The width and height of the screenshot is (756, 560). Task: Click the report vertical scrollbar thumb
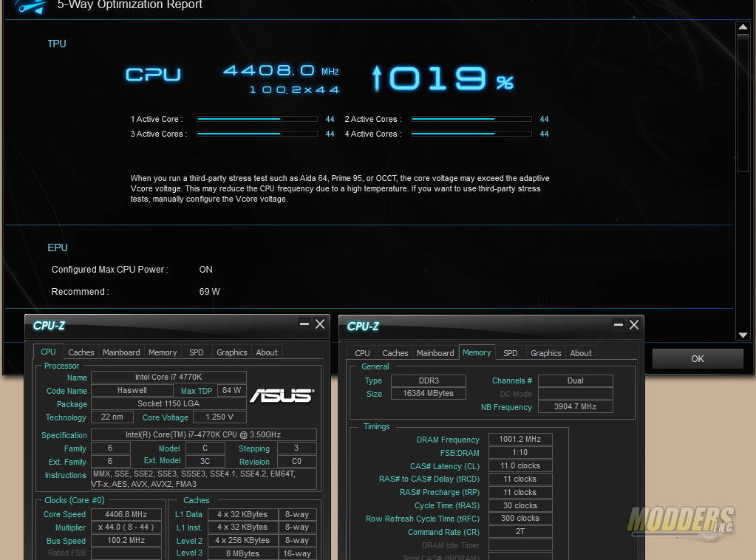743,103
